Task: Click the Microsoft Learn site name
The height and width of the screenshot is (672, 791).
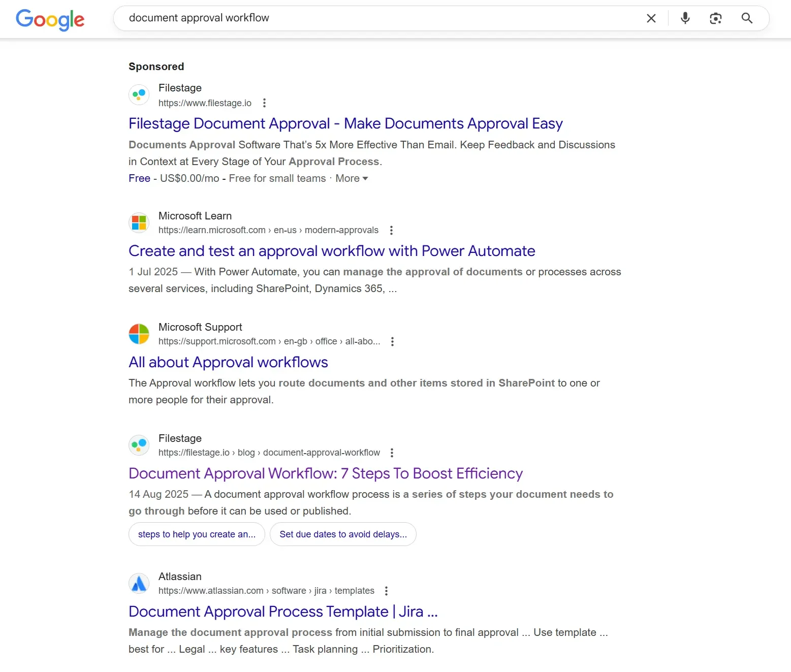Action: [x=195, y=216]
